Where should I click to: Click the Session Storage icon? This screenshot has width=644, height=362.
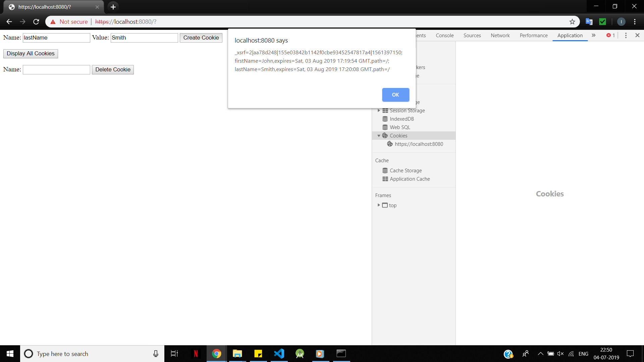(x=385, y=111)
